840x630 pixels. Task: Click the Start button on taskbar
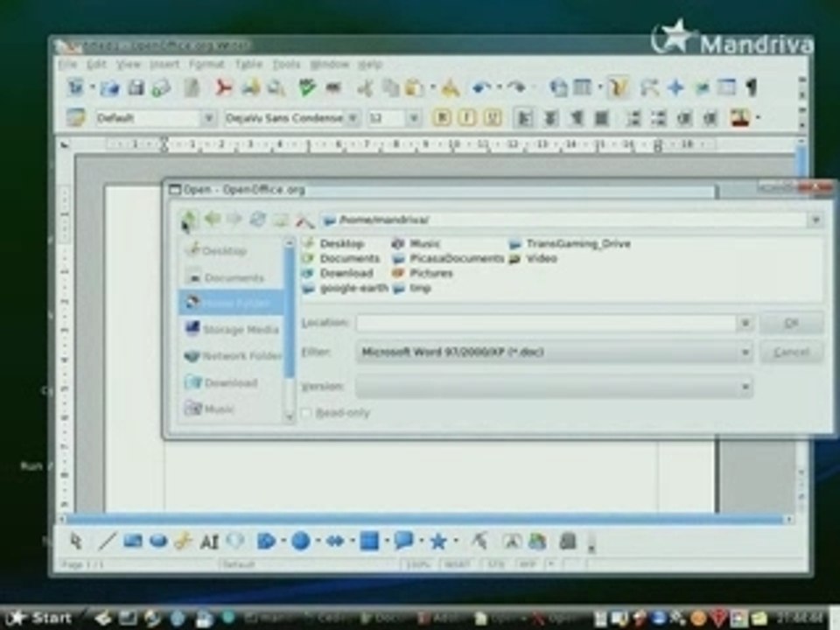click(x=39, y=619)
